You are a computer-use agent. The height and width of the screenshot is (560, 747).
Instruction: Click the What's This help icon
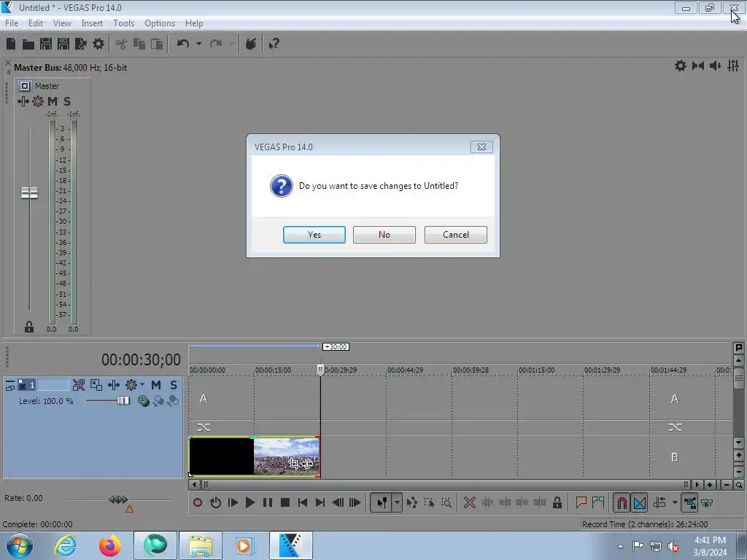(x=274, y=44)
